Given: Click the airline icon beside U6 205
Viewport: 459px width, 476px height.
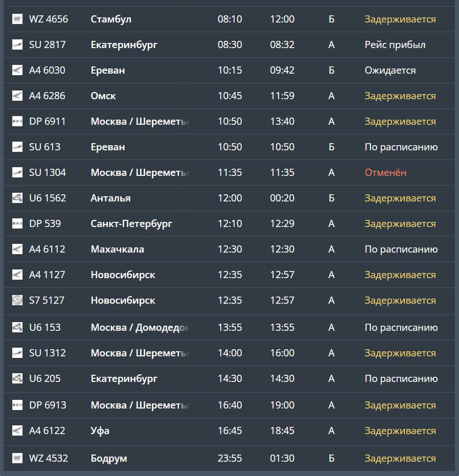Looking at the screenshot, I should click(x=17, y=378).
